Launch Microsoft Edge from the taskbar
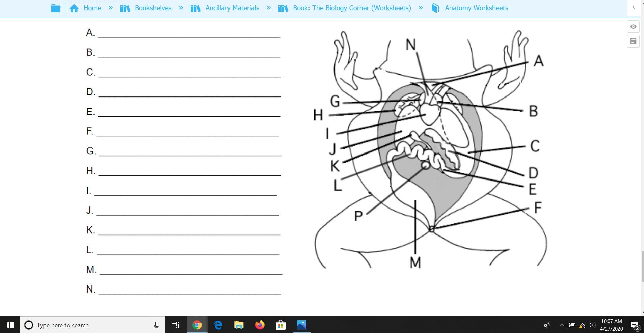 click(x=218, y=325)
